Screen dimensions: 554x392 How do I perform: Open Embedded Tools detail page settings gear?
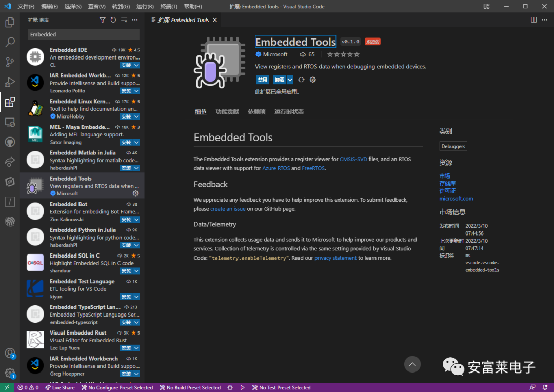[x=313, y=80]
